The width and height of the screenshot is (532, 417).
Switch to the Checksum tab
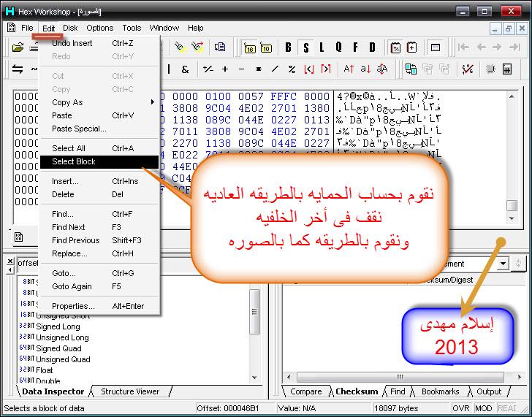pyautogui.click(x=357, y=391)
